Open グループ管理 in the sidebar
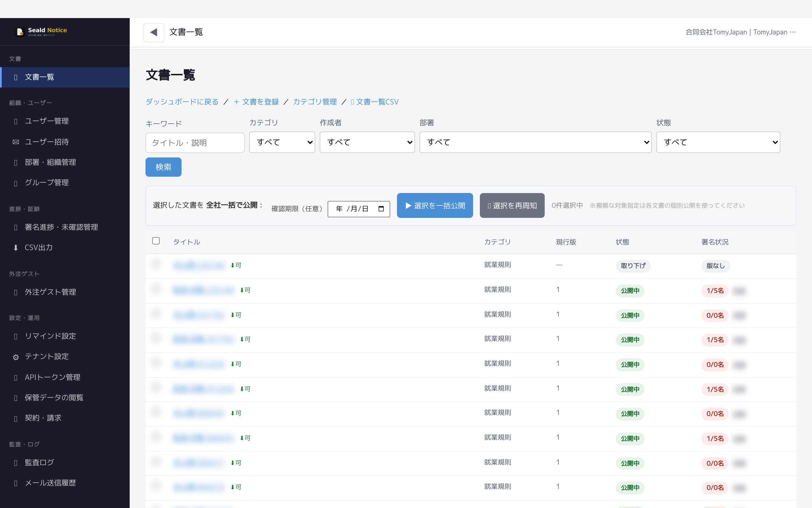Image resolution: width=812 pixels, height=508 pixels. (65, 182)
